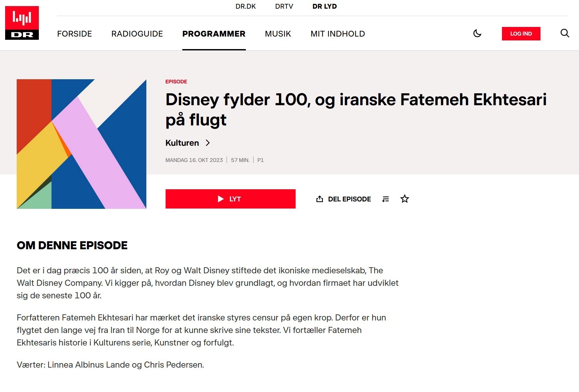Click the 57 min. duration text
Screen dimensions: 579x392
pos(240,160)
